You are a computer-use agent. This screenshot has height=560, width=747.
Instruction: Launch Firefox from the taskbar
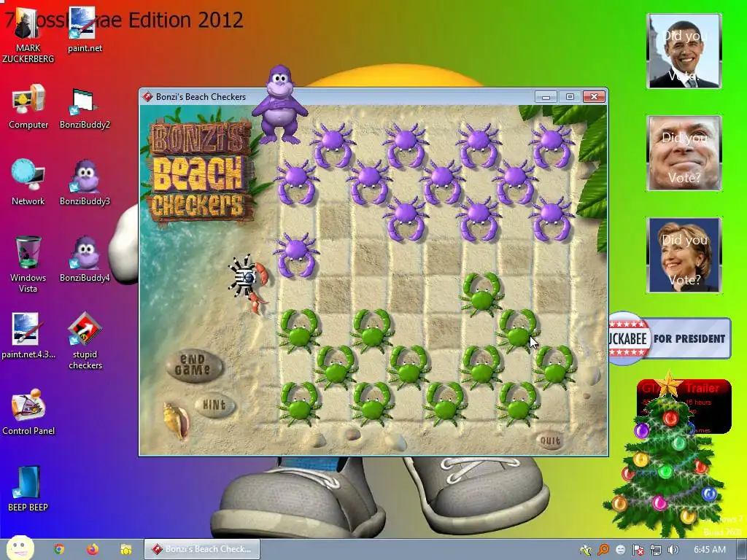coord(93,550)
